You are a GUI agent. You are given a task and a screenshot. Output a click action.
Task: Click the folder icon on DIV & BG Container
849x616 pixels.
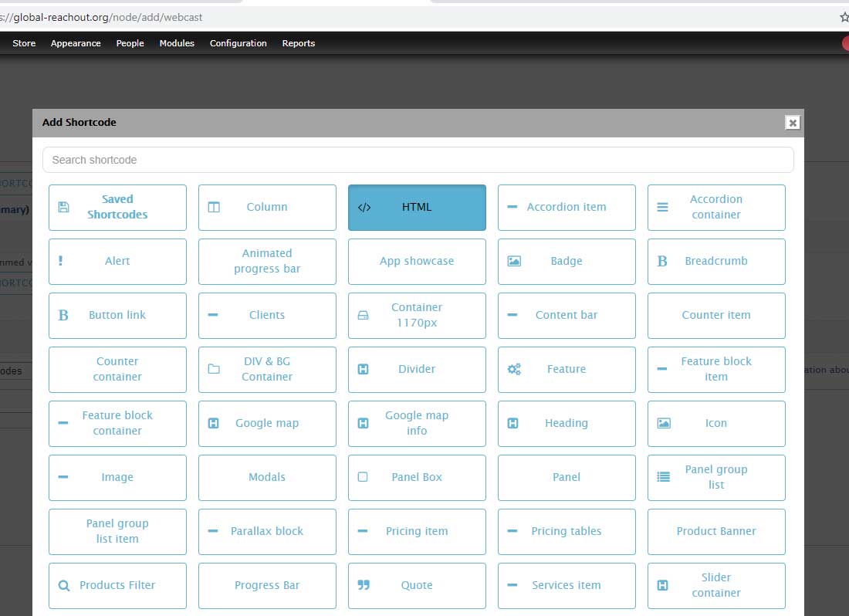pos(214,369)
